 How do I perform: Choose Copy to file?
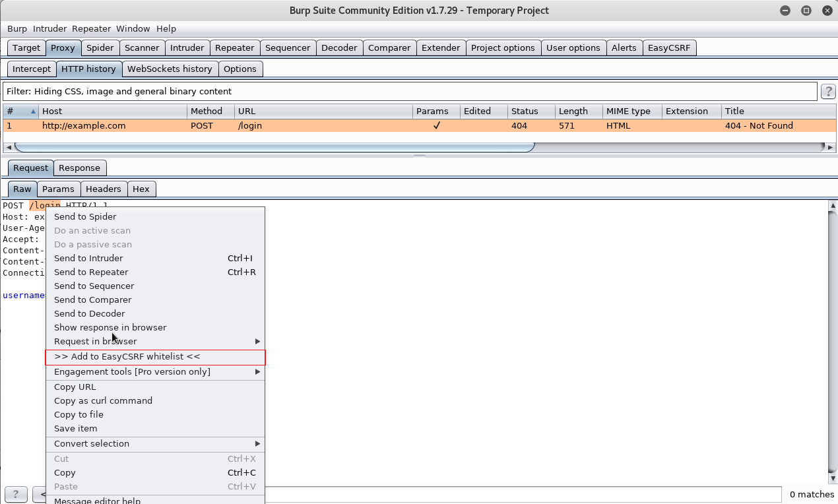(x=155, y=414)
